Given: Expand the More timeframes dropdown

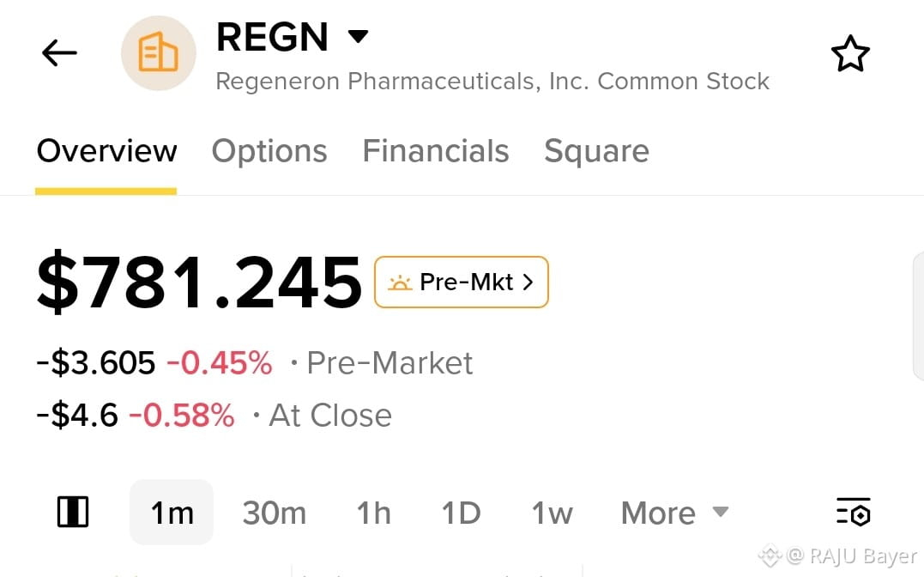Looking at the screenshot, I should [675, 513].
